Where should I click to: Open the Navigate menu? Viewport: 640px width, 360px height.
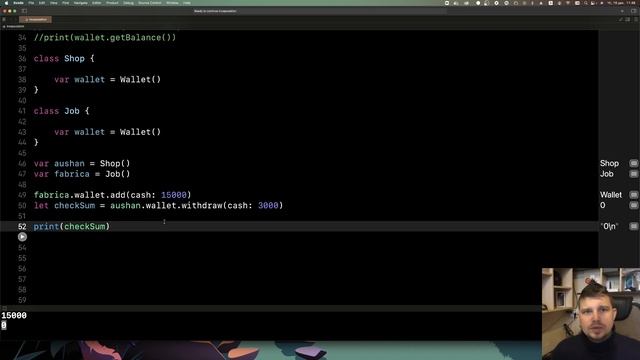[x=80, y=3]
